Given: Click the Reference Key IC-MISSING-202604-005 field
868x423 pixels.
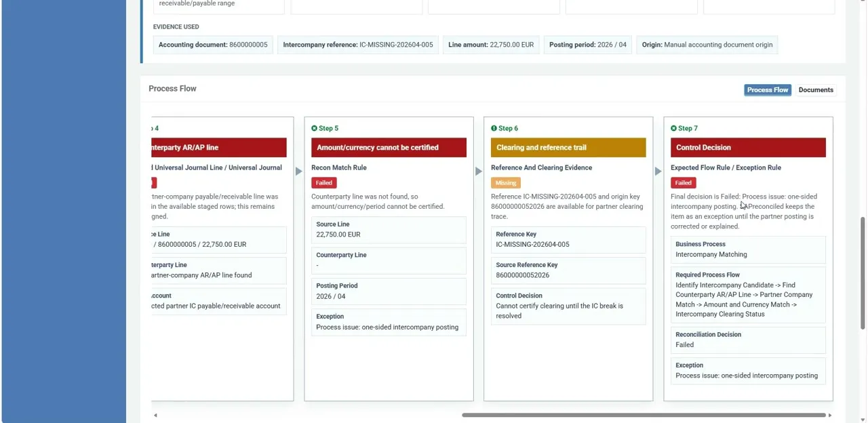Looking at the screenshot, I should pyautogui.click(x=568, y=239).
